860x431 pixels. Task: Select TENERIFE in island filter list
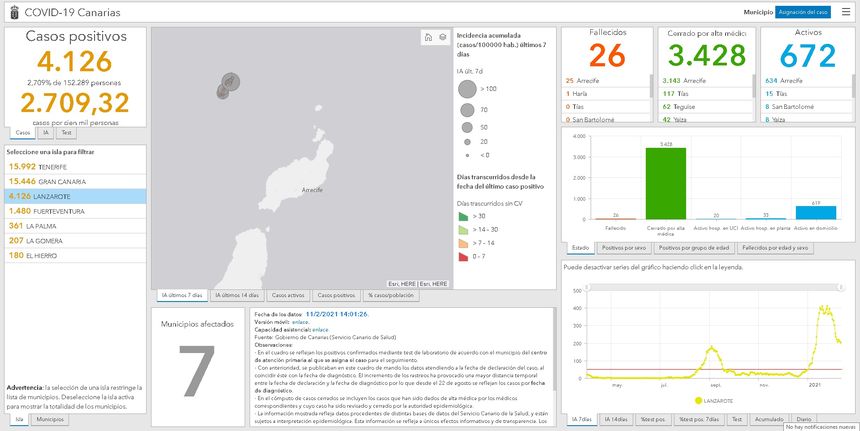(x=40, y=166)
